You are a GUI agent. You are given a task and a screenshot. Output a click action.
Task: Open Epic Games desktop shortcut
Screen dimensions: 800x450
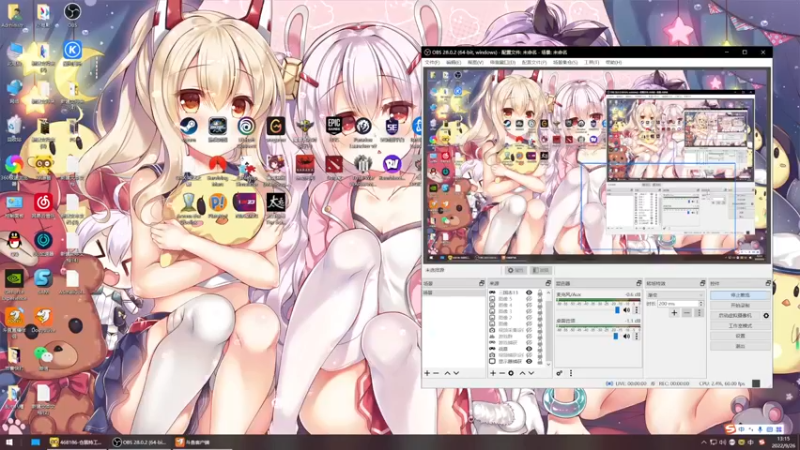tap(334, 130)
